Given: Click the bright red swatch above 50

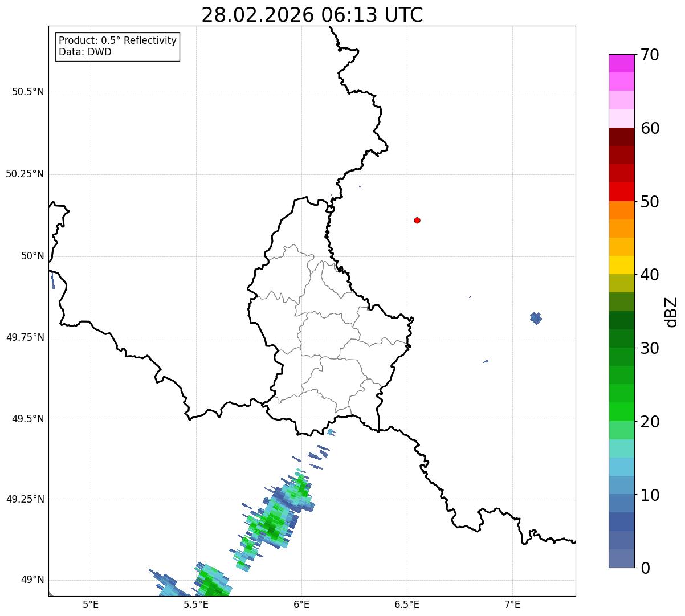Looking at the screenshot, I should point(621,191).
